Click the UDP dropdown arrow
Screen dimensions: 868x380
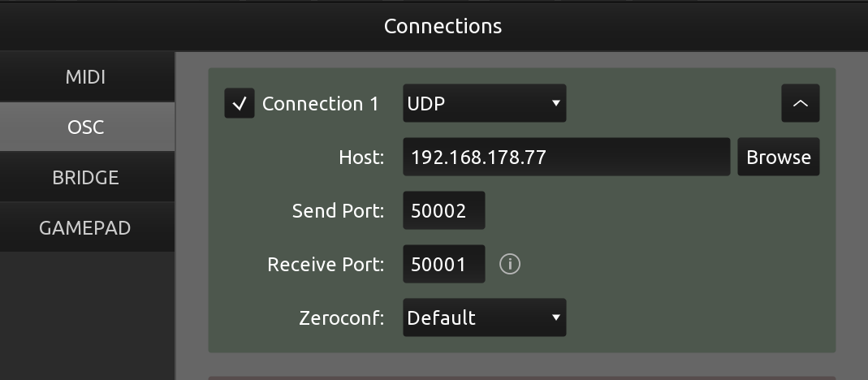(555, 103)
